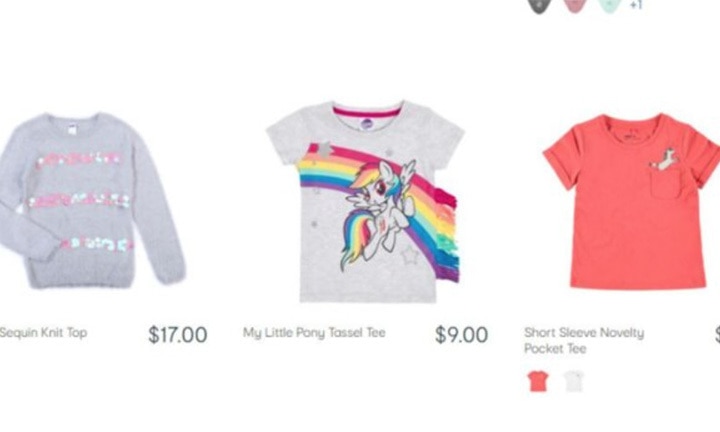This screenshot has height=432, width=720.
Task: Open the Sequin Knit Top product image
Action: click(x=91, y=201)
